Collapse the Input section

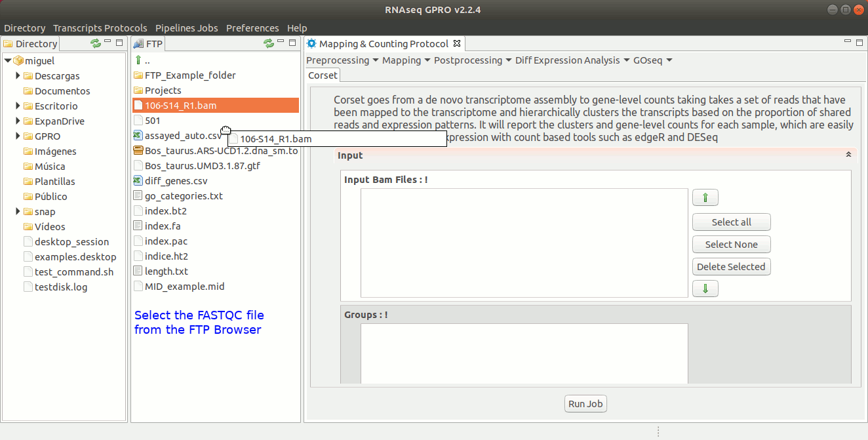[x=848, y=155]
